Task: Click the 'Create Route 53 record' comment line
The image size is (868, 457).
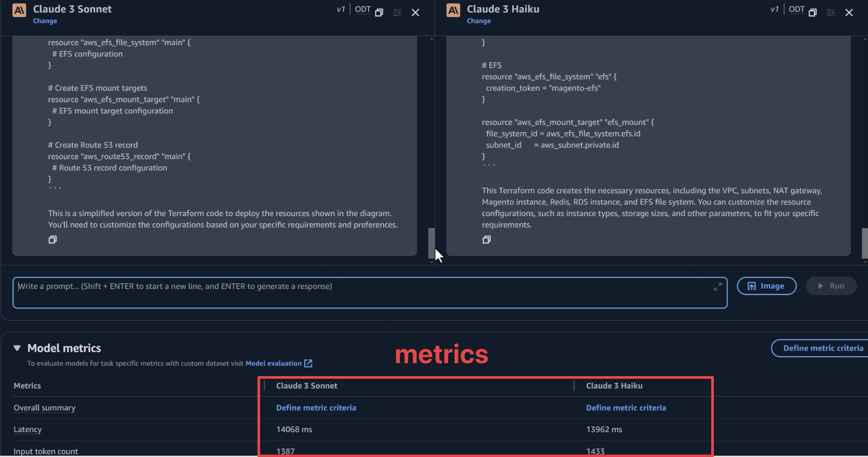Action: pos(93,145)
